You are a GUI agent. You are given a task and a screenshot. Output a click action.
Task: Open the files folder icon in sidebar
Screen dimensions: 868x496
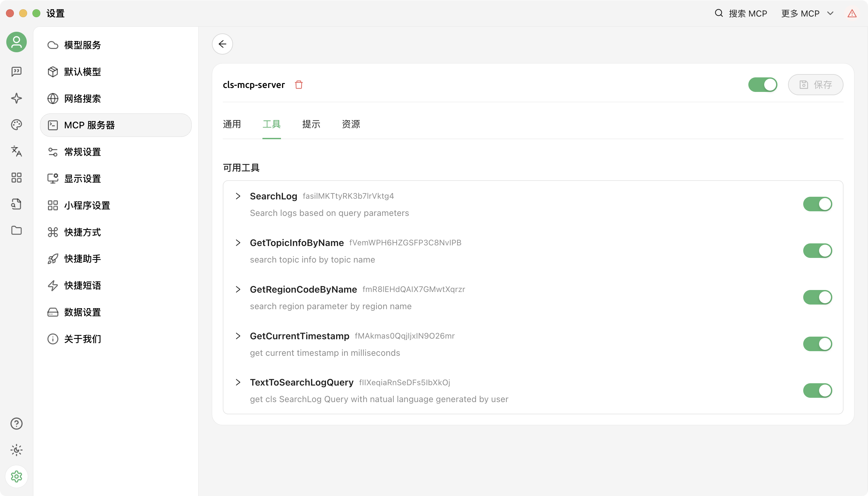pyautogui.click(x=16, y=230)
